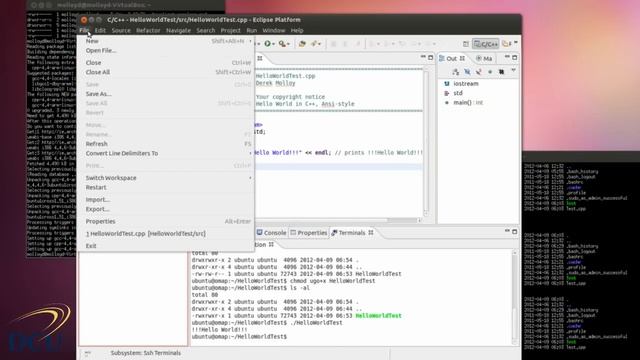The image size is (640, 360).
Task: Choose Refresh from the File menu
Action: click(166, 144)
